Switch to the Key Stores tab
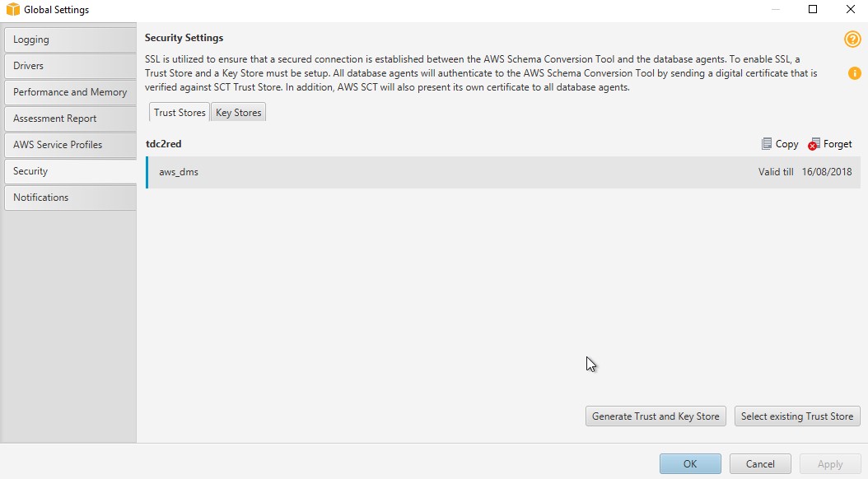Viewport: 868px width, 479px height. [239, 112]
